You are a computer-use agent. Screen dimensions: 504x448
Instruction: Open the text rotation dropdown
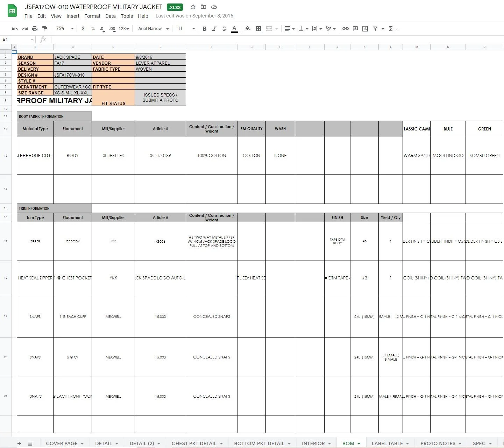[x=331, y=29]
